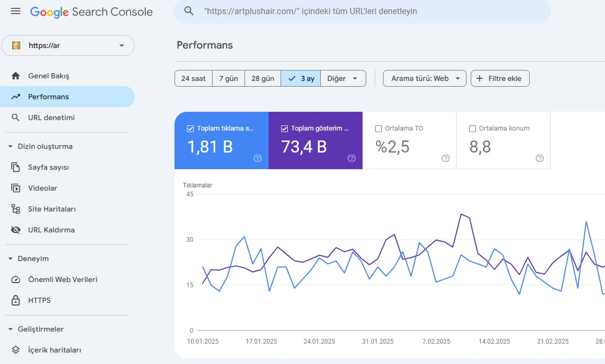Viewport: 605px width, 364px height.
Task: Select the 7 gün date range
Action: 228,78
